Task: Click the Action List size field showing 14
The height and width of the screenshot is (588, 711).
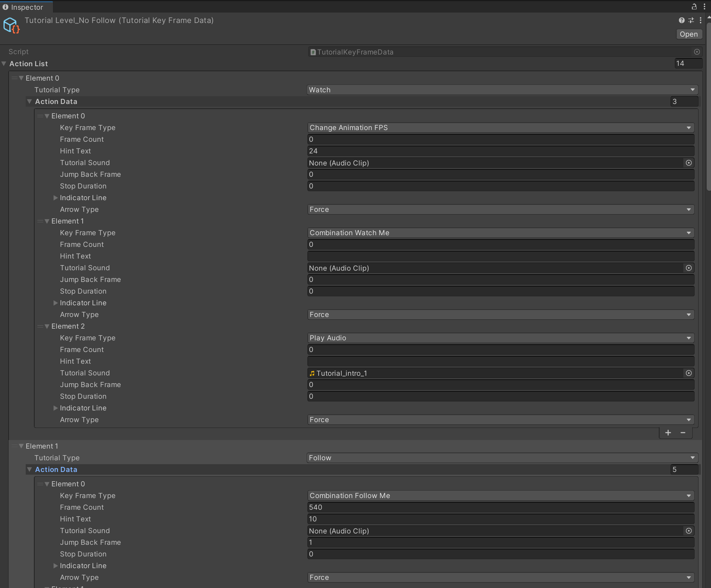Action: pyautogui.click(x=688, y=63)
